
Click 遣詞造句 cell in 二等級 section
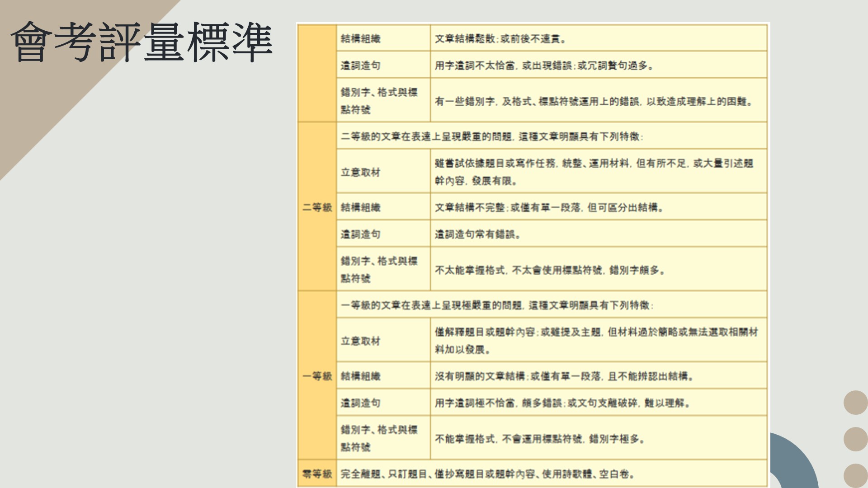coord(361,234)
